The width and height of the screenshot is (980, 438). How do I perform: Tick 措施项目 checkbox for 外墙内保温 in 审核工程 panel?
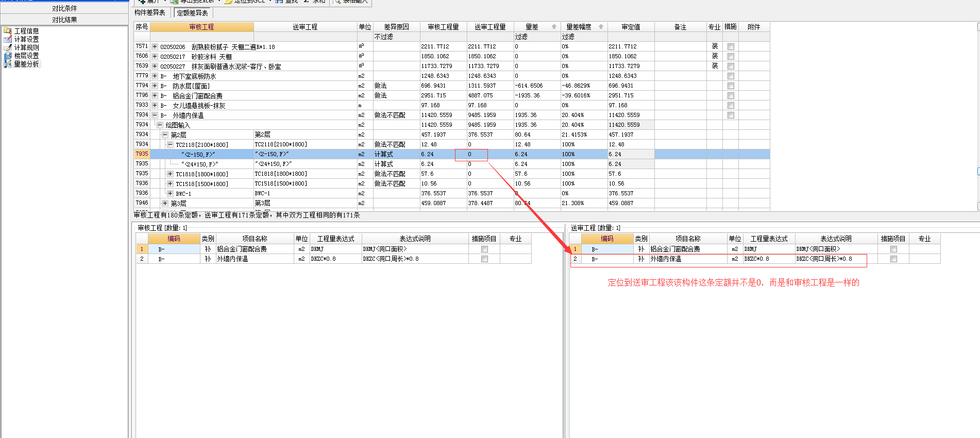point(484,259)
